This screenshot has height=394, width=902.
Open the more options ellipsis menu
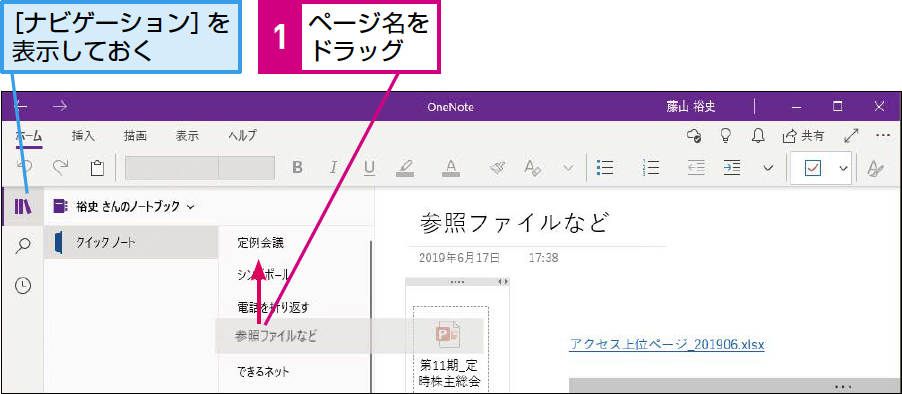[x=883, y=136]
